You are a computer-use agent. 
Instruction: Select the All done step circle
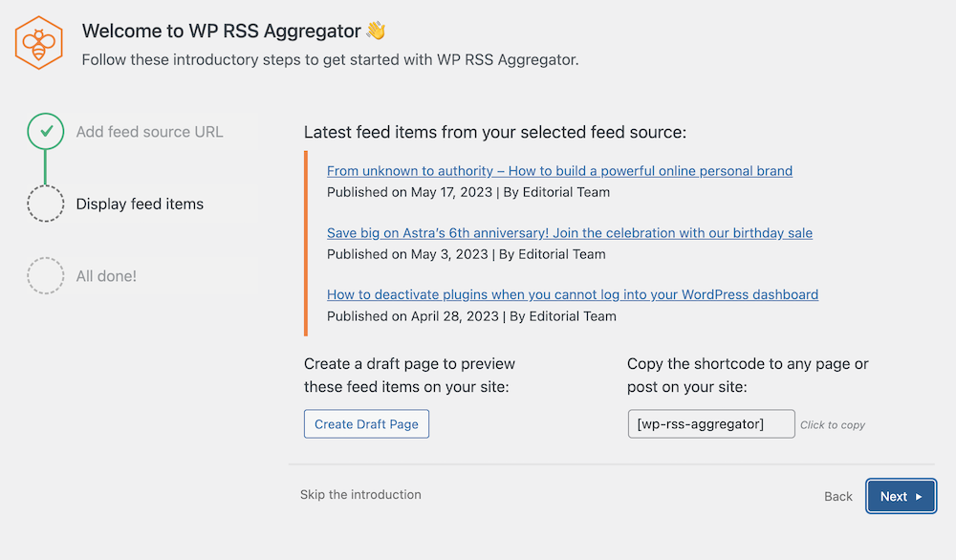[46, 276]
